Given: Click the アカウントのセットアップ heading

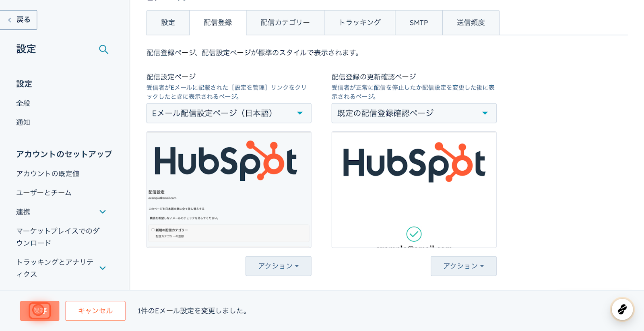Looking at the screenshot, I should click(x=64, y=154).
